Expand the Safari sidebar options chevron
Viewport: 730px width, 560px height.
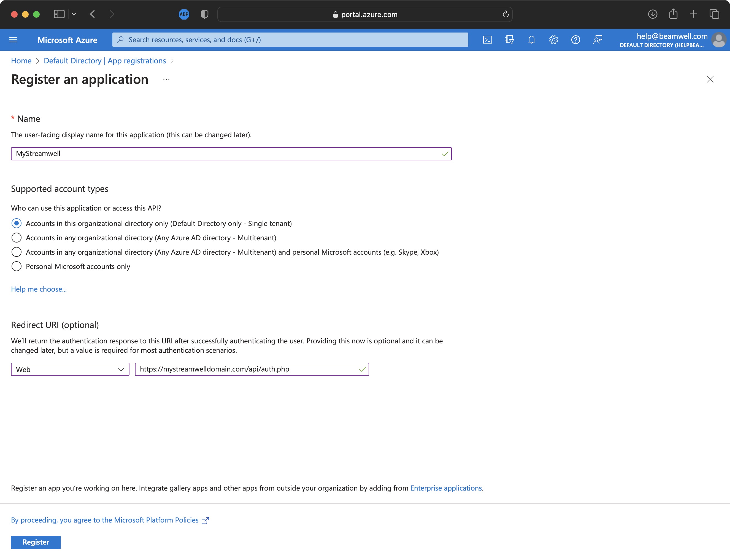click(74, 14)
